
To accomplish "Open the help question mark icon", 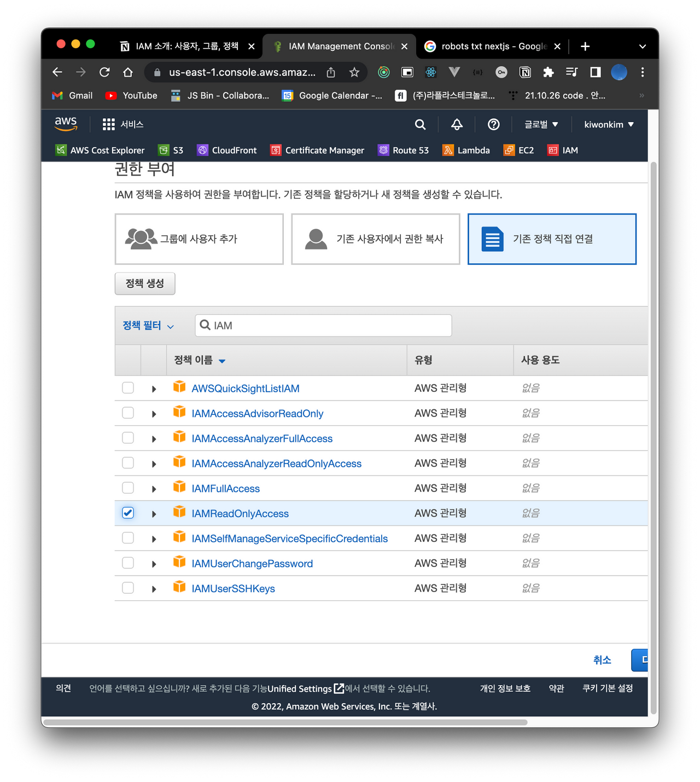I will 494,124.
